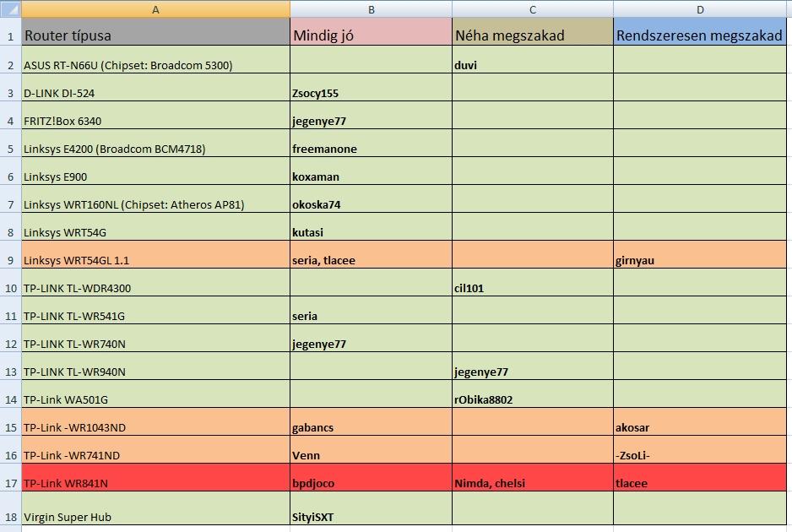Select cell containing 'rObika8802'
Viewport: 792px width, 532px height.
[x=533, y=394]
